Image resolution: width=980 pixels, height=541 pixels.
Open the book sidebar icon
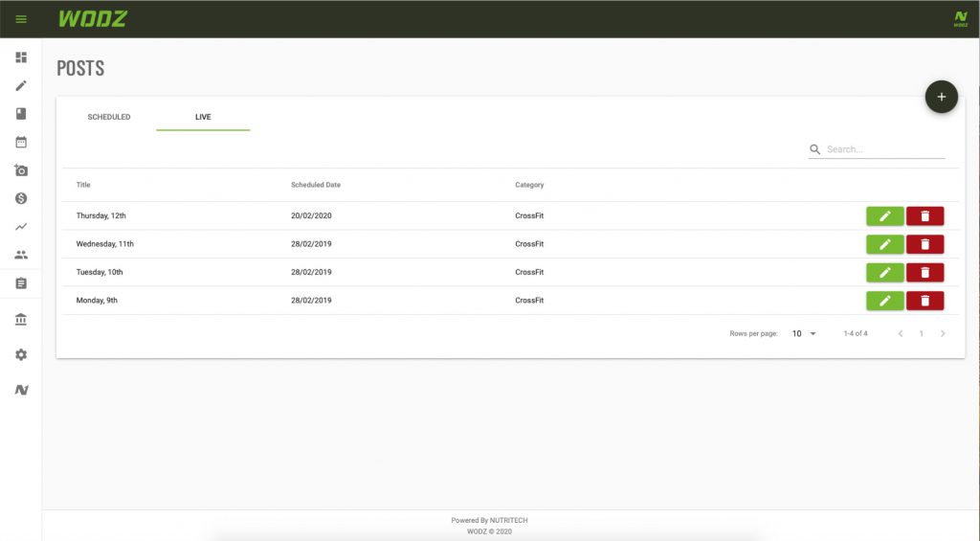coord(21,114)
